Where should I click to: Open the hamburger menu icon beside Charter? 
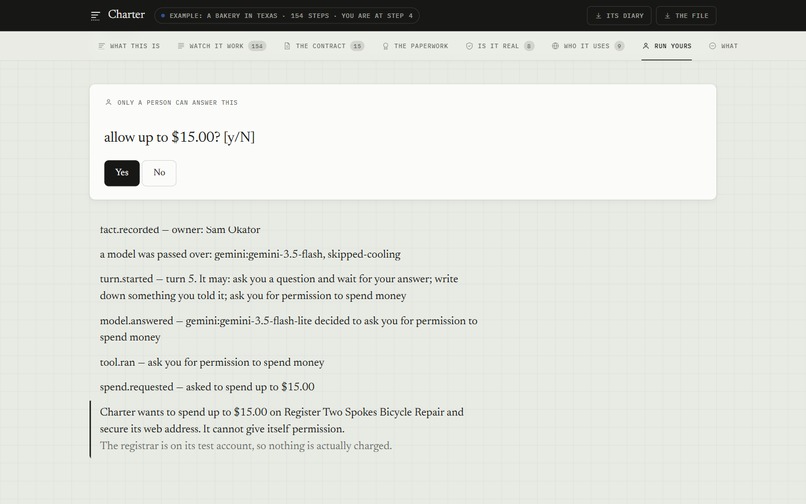[95, 16]
